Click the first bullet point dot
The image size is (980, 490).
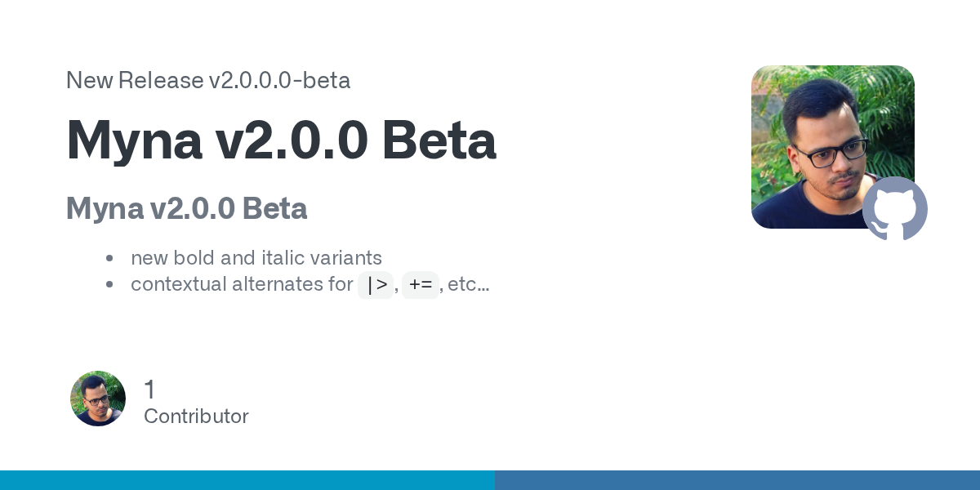[109, 259]
